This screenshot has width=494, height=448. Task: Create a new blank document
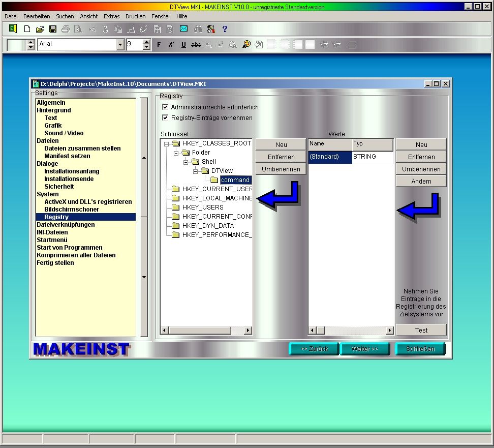click(x=27, y=29)
